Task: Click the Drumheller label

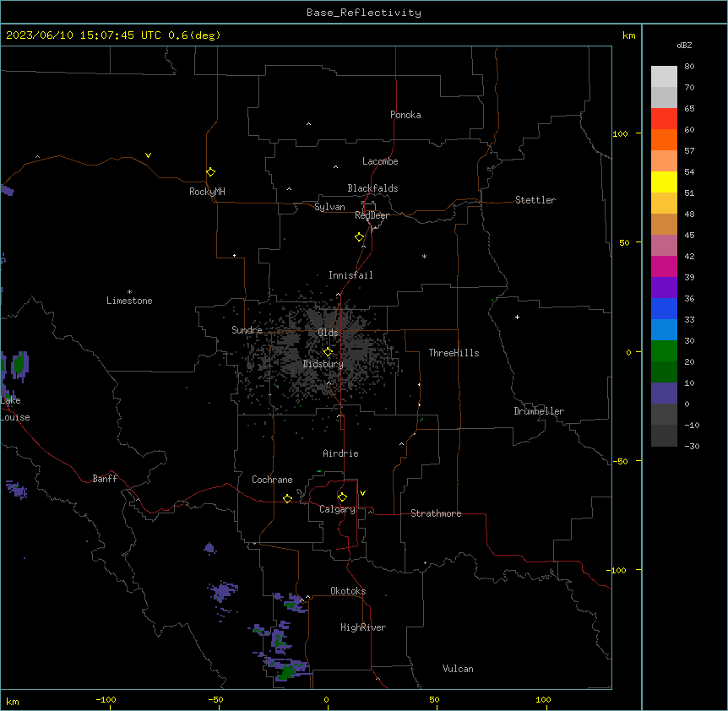Action: 539,411
